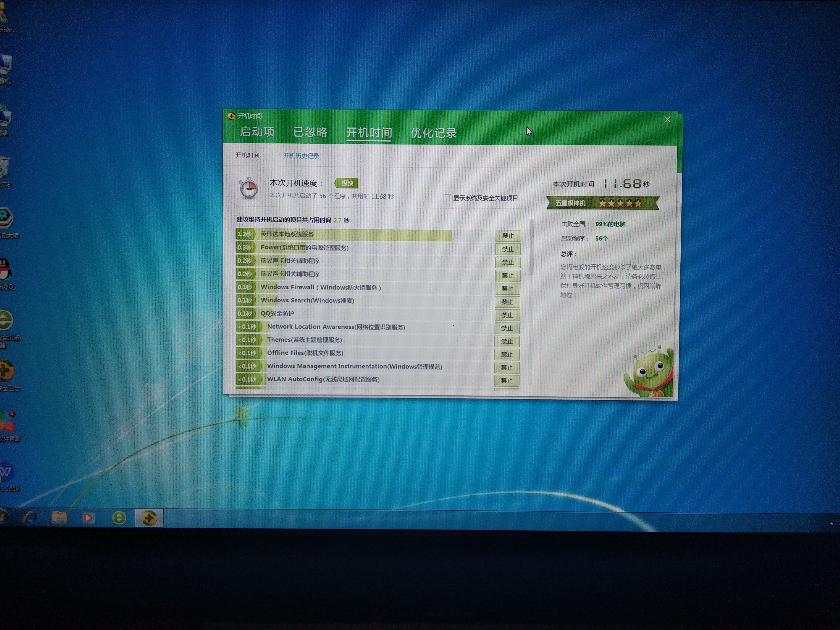Viewport: 840px width, 630px height.
Task: Open the media player taskbar icon
Action: pyautogui.click(x=88, y=518)
